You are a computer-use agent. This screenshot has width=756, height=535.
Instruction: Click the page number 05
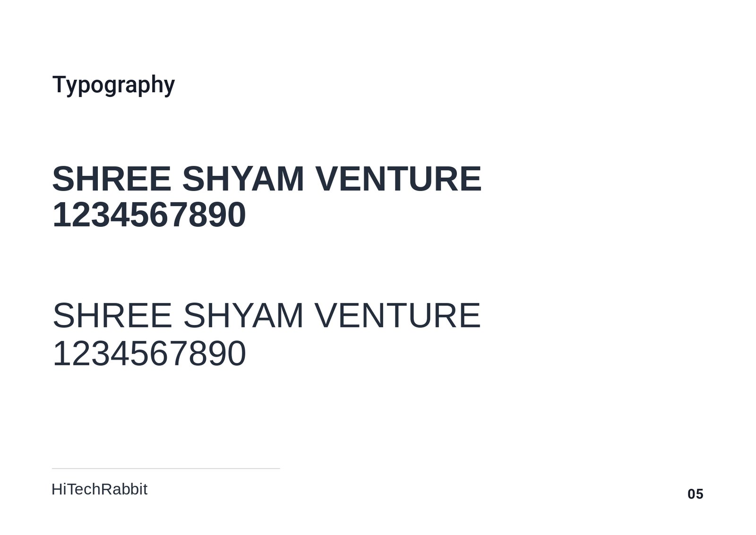[x=695, y=494]
